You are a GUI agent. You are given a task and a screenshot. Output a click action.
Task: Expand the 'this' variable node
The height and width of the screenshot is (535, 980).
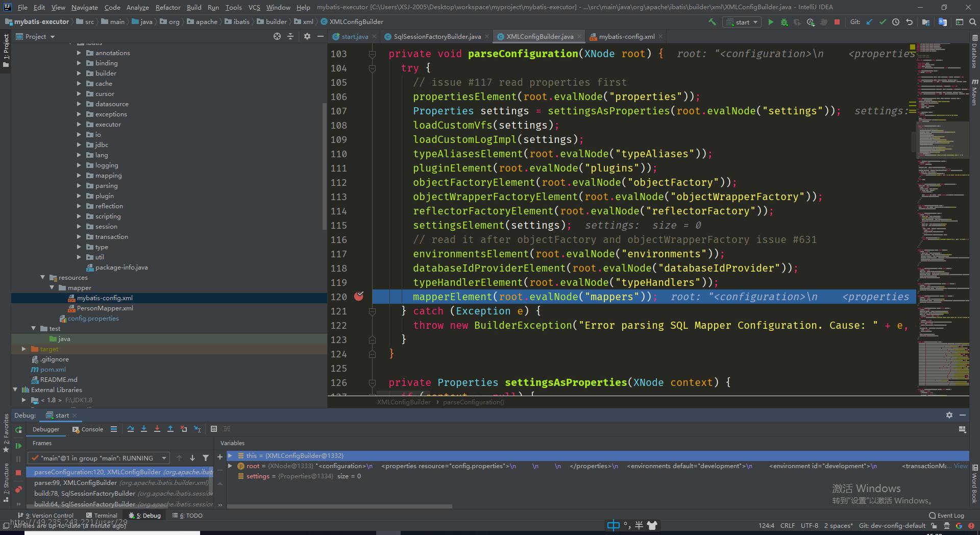(x=230, y=455)
